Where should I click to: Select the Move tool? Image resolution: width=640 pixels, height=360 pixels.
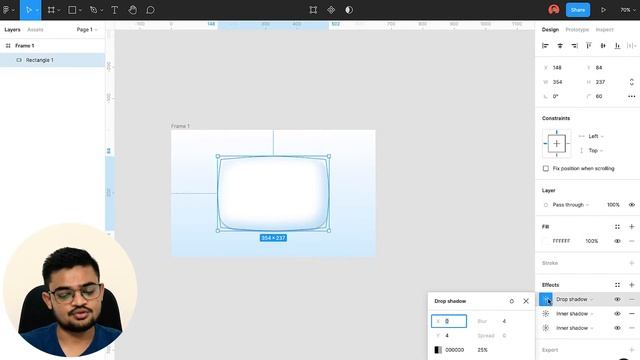29,10
